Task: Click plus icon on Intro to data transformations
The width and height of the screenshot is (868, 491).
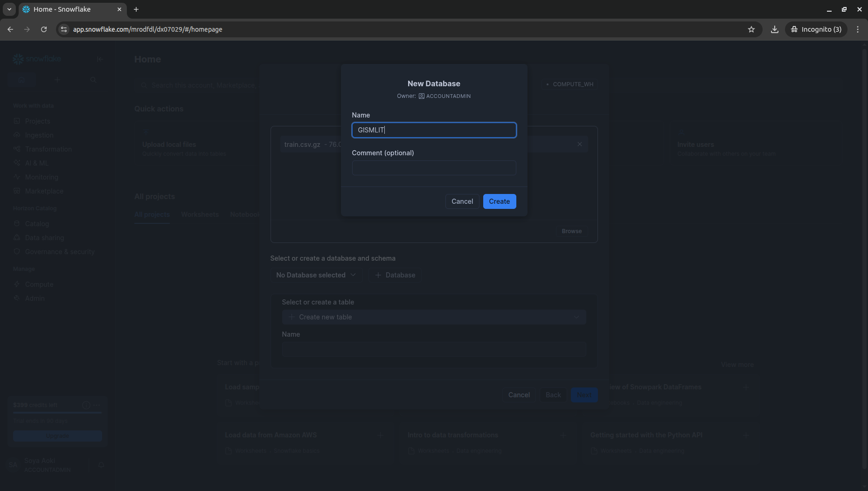Action: click(563, 435)
